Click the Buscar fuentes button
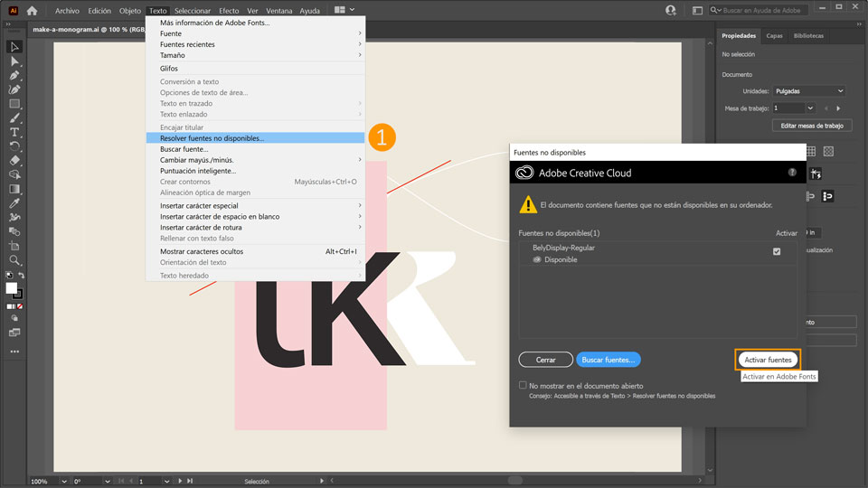The image size is (868, 488). coord(609,360)
